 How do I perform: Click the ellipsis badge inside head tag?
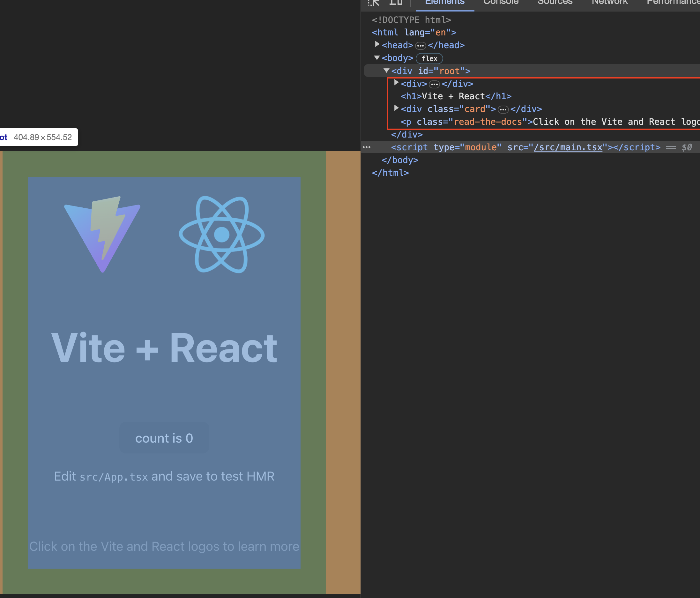[x=420, y=46]
